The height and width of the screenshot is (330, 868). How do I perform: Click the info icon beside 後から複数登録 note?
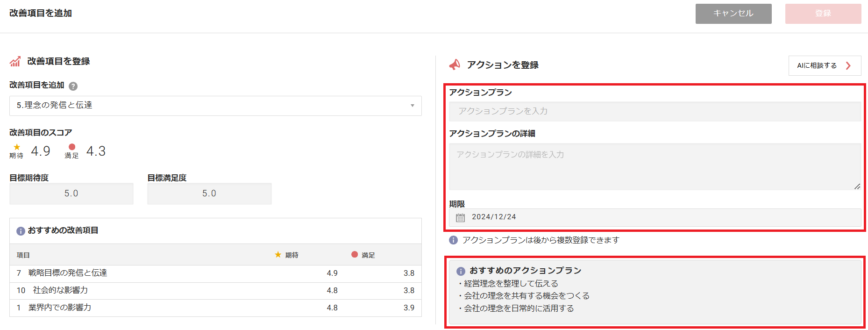[x=453, y=240]
